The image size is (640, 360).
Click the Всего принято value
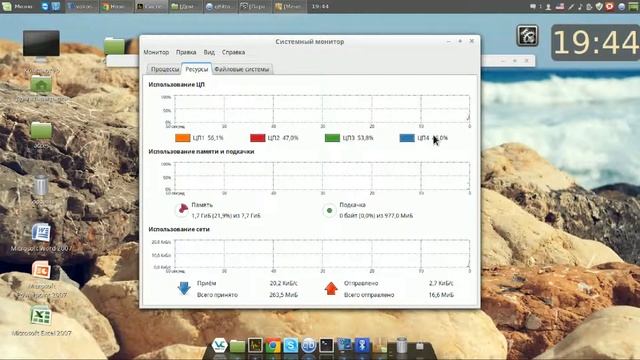[x=283, y=295]
